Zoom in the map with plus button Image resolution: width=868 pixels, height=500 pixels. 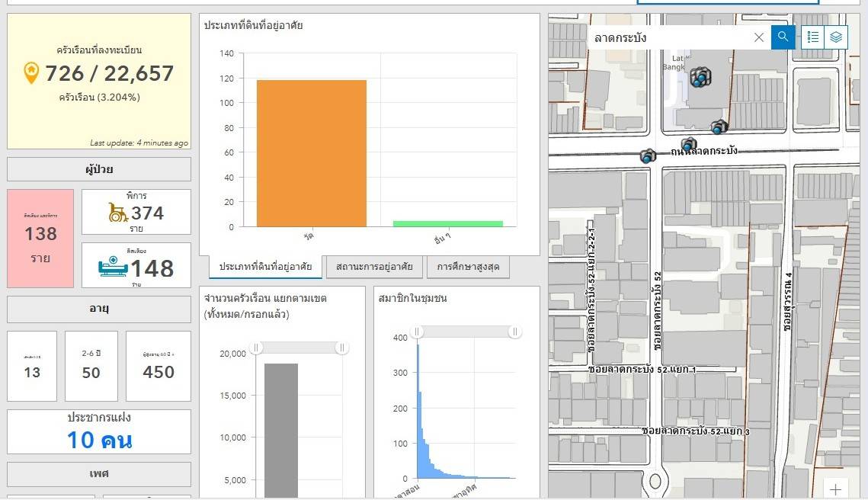click(x=836, y=489)
